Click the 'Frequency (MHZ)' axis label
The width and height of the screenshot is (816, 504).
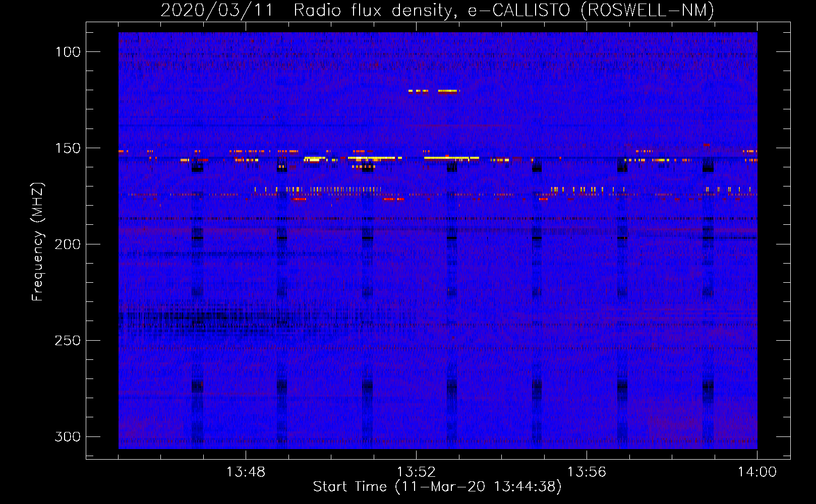pos(38,241)
